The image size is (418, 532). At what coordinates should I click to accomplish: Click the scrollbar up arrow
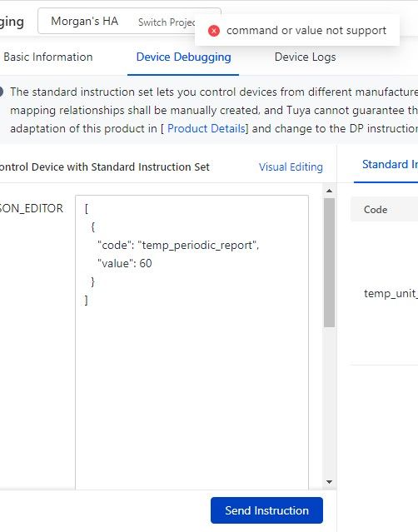[329, 191]
